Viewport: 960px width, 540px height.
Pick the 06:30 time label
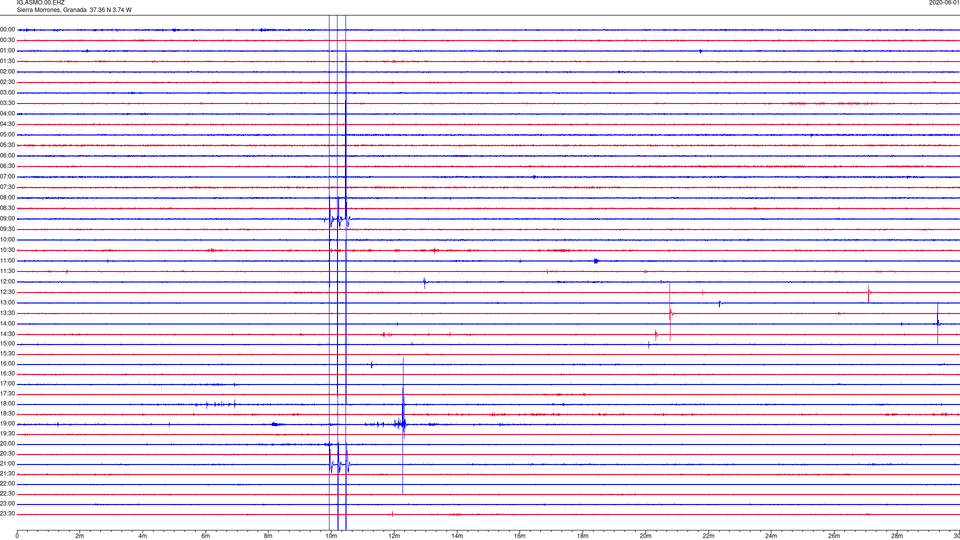pyautogui.click(x=7, y=166)
